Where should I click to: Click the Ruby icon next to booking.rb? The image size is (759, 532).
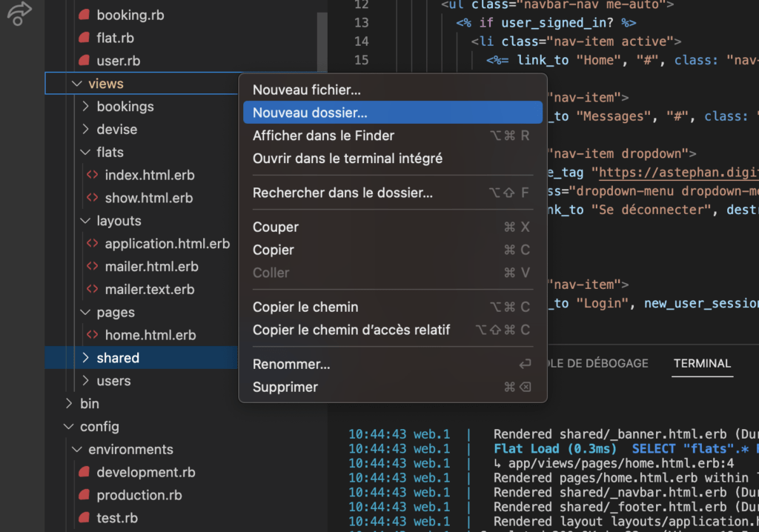(85, 14)
